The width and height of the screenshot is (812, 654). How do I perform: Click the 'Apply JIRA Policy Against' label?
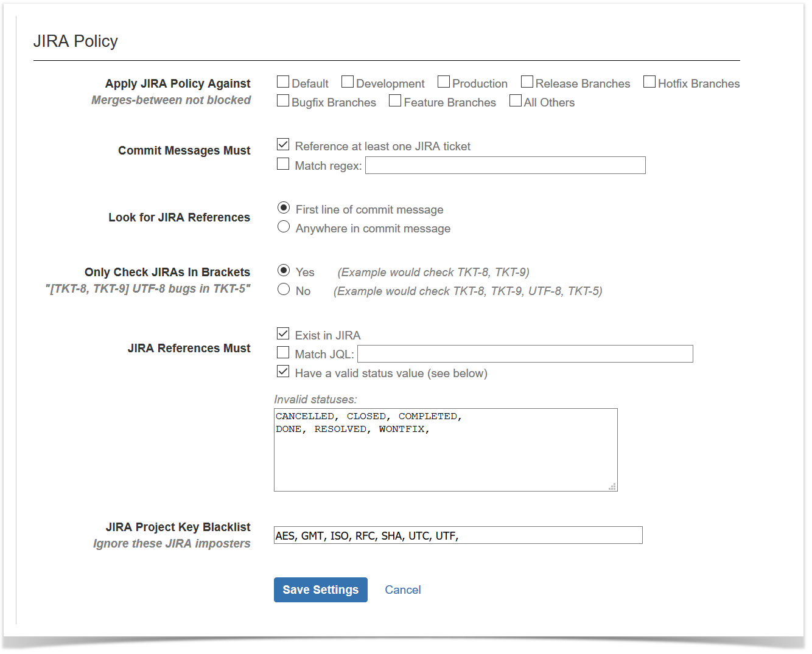pyautogui.click(x=178, y=84)
